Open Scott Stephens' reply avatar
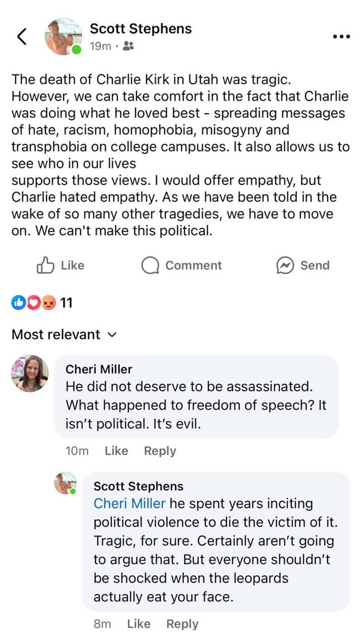Image resolution: width=364 pixels, height=632 pixels. click(x=65, y=483)
